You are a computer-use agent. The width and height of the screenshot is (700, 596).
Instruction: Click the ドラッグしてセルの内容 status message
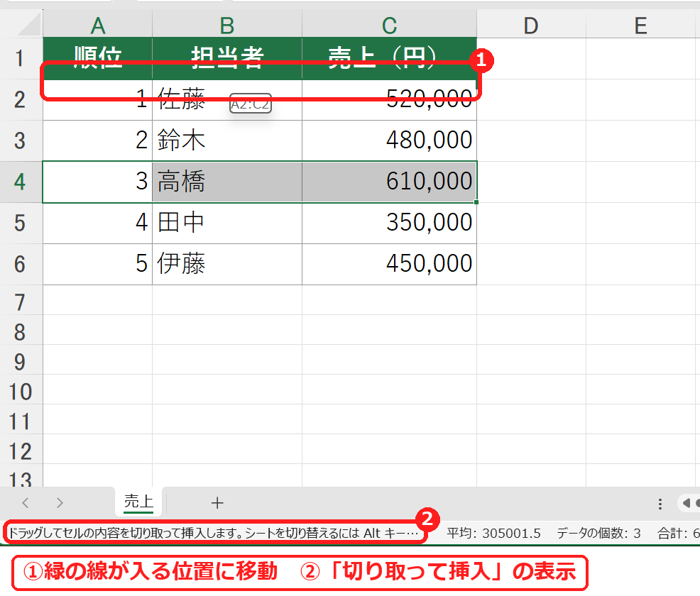214,533
